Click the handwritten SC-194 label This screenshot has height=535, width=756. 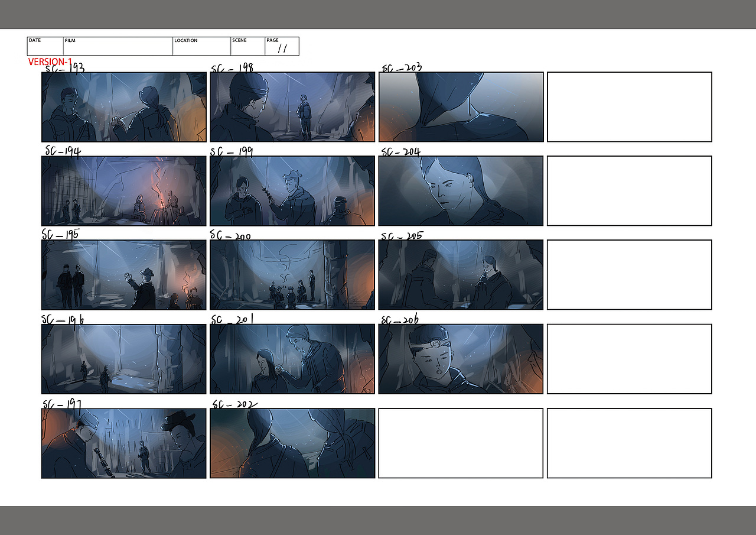63,151
